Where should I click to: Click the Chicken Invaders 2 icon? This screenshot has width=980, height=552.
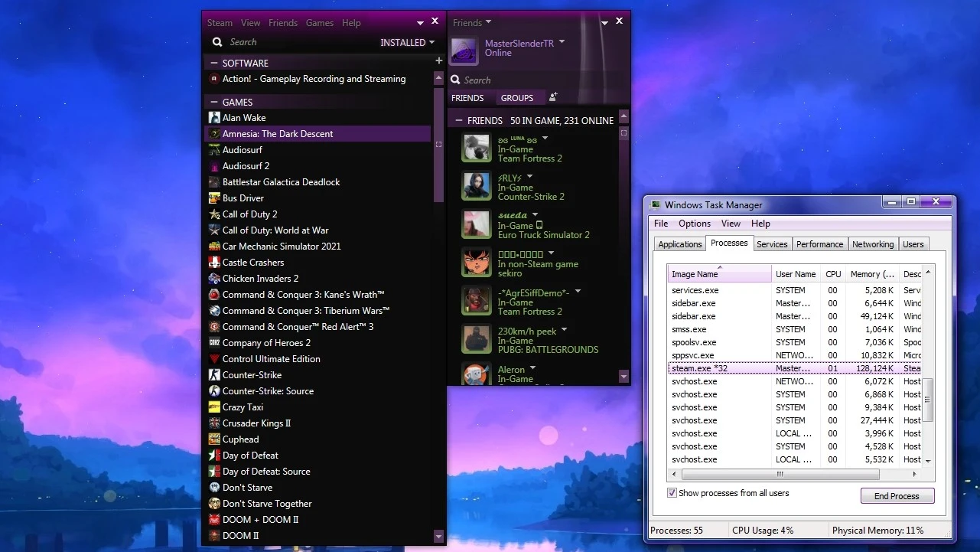coord(214,279)
